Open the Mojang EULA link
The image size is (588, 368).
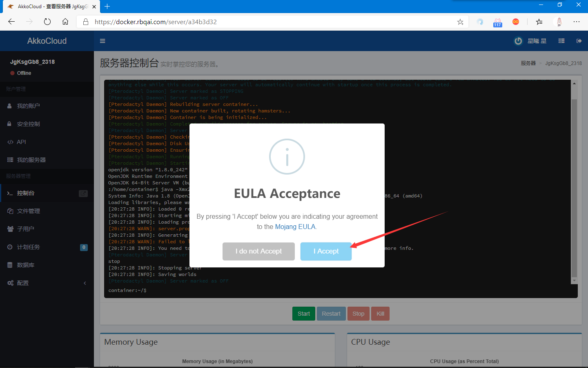tap(295, 227)
